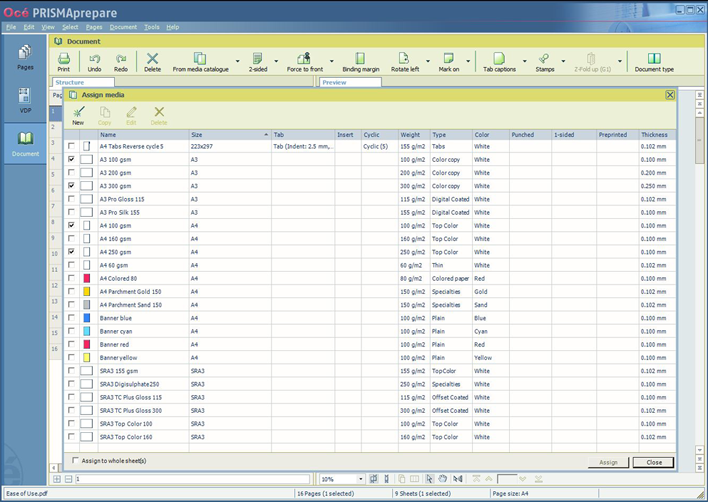Click the red swatch of A4 Colored 80
This screenshot has width=708, height=502.
87,278
